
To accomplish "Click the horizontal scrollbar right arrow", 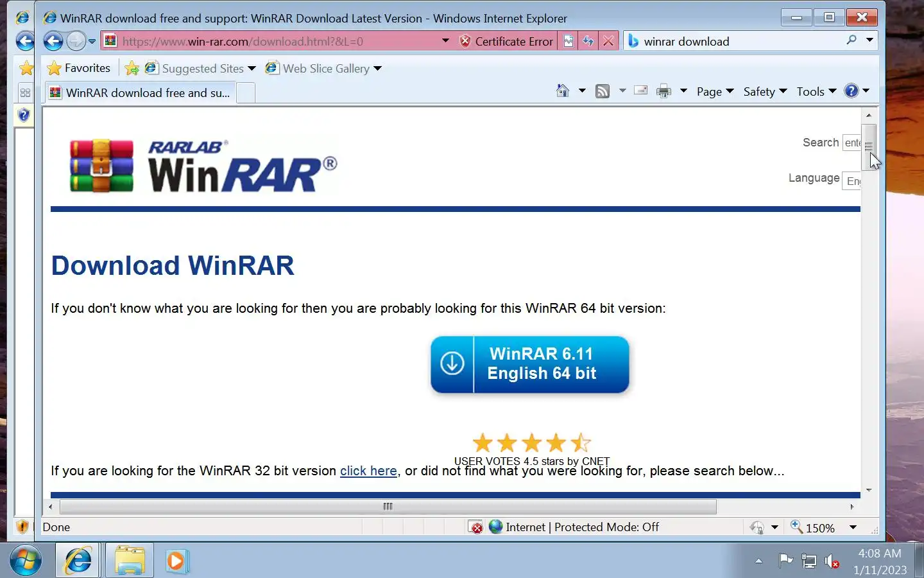I will [852, 507].
